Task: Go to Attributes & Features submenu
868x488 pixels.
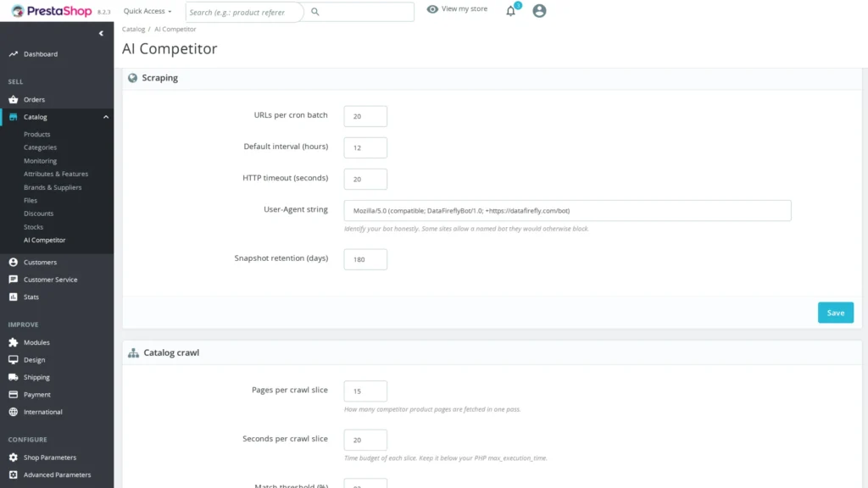Action: pos(56,174)
